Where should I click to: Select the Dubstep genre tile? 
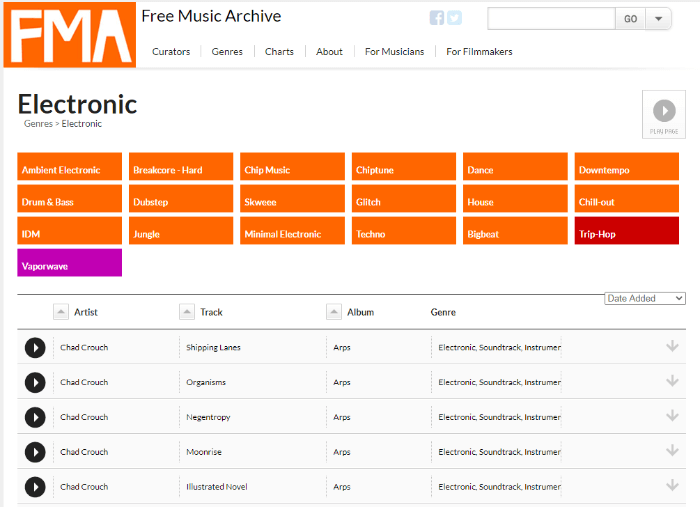[181, 199]
